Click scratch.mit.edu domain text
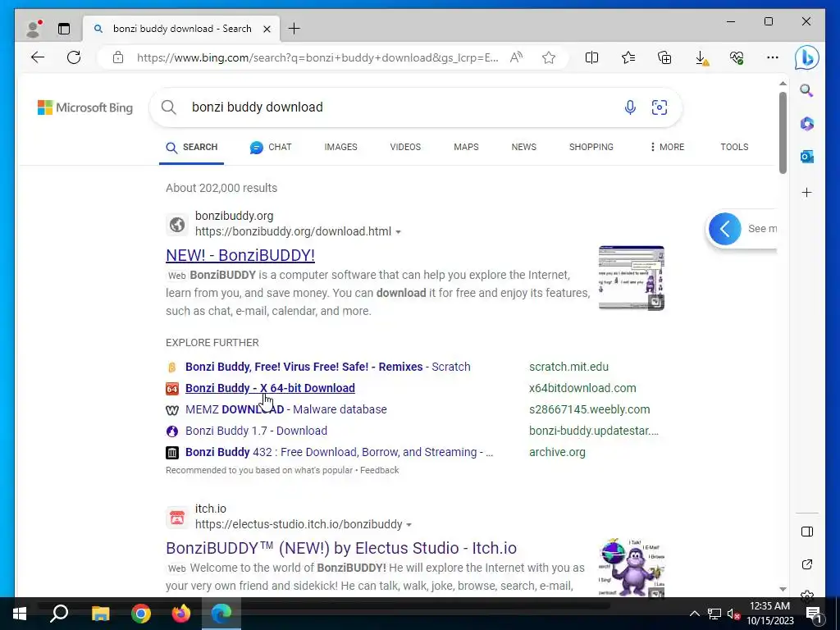 pos(569,367)
